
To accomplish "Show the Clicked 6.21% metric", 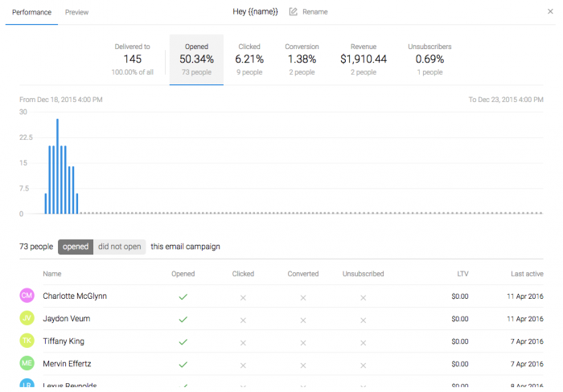I will pyautogui.click(x=249, y=59).
